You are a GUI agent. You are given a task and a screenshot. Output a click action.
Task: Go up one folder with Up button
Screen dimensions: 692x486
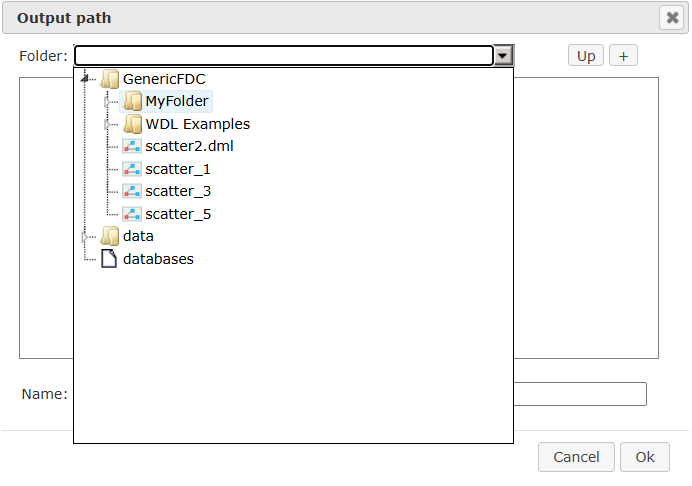click(586, 56)
